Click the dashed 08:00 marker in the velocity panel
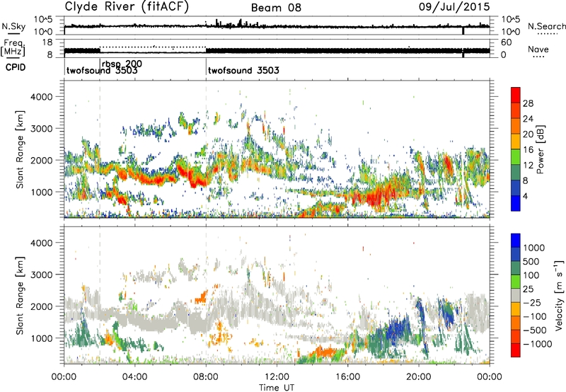 [x=206, y=295]
